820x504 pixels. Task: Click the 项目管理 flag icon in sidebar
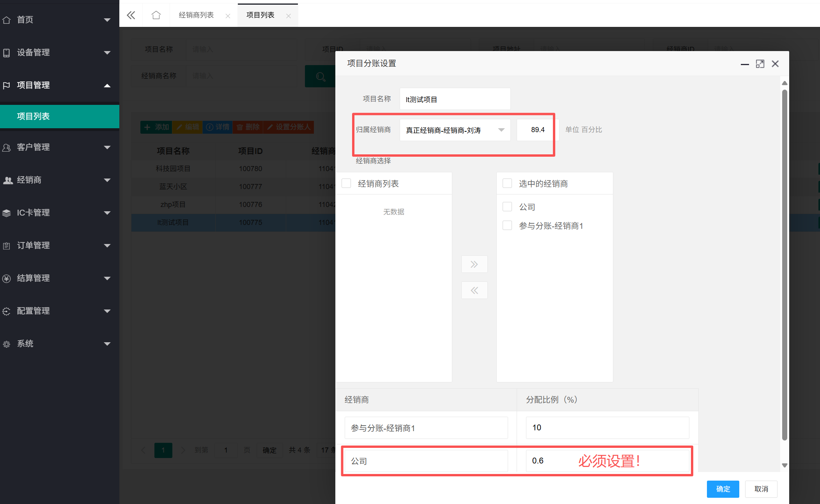[x=7, y=85]
